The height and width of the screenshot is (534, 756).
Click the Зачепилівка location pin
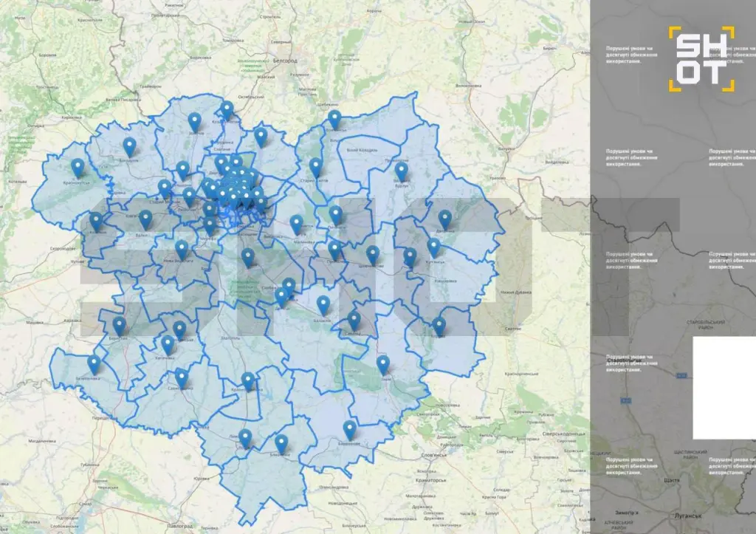click(94, 363)
